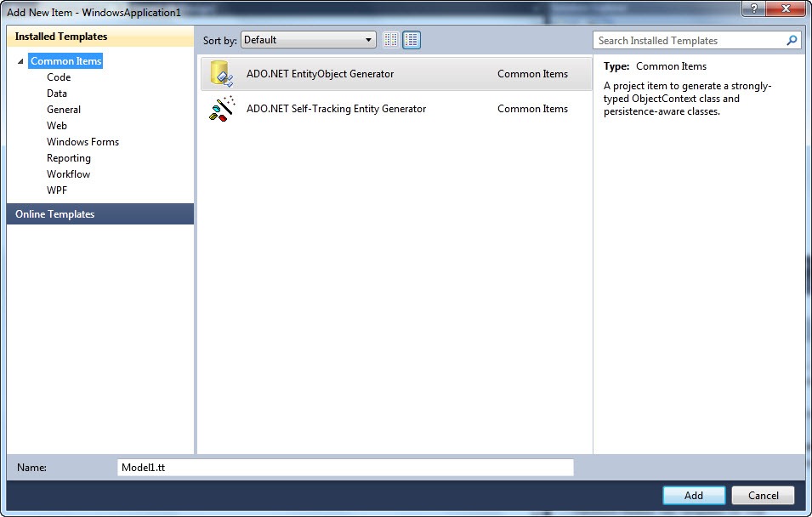
Task: Switch to small icons view
Action: coord(391,40)
